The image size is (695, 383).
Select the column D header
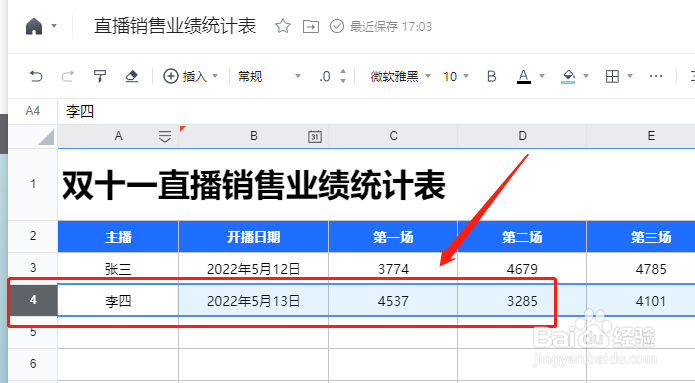pyautogui.click(x=522, y=136)
